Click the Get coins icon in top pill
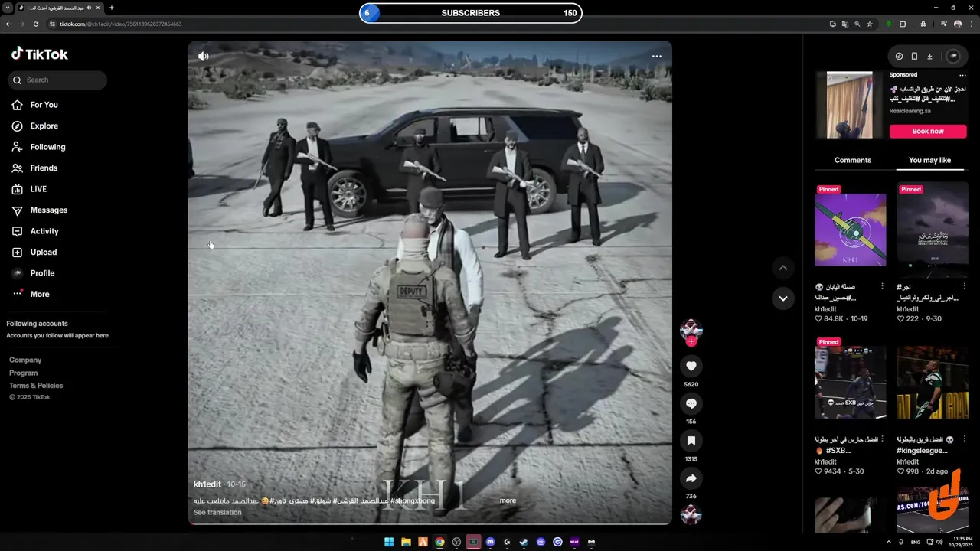 tap(899, 56)
